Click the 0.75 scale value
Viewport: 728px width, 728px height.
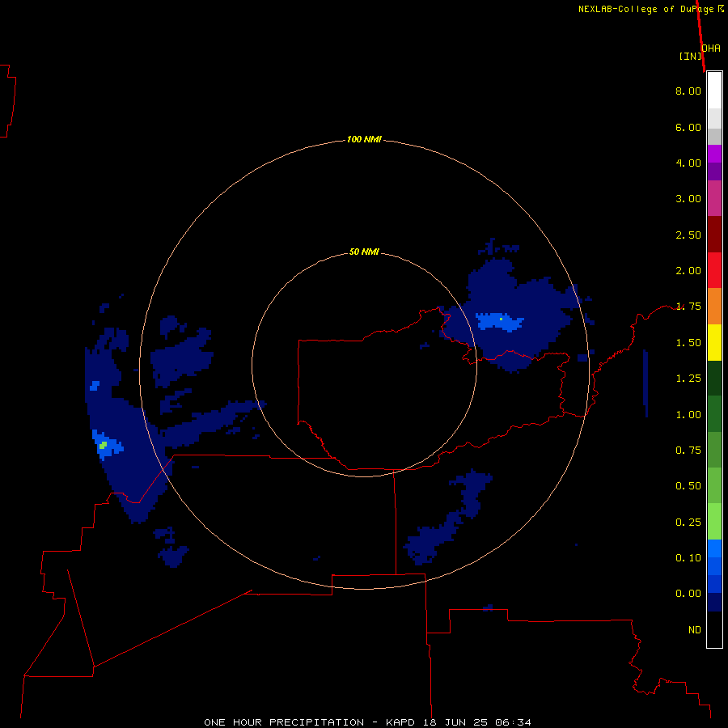pyautogui.click(x=688, y=451)
